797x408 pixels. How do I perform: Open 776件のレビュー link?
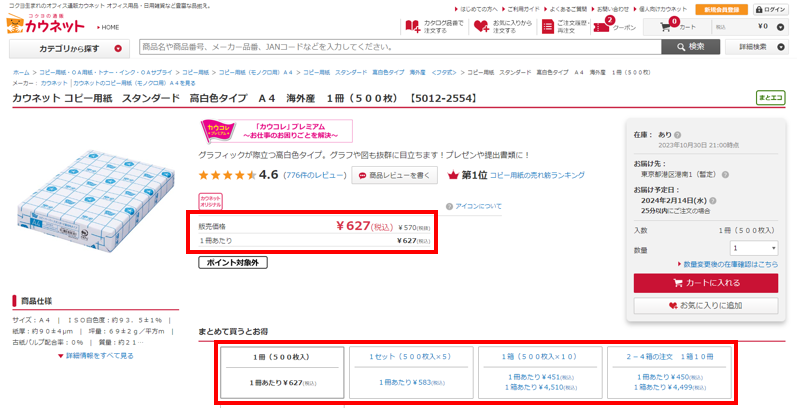coord(315,175)
